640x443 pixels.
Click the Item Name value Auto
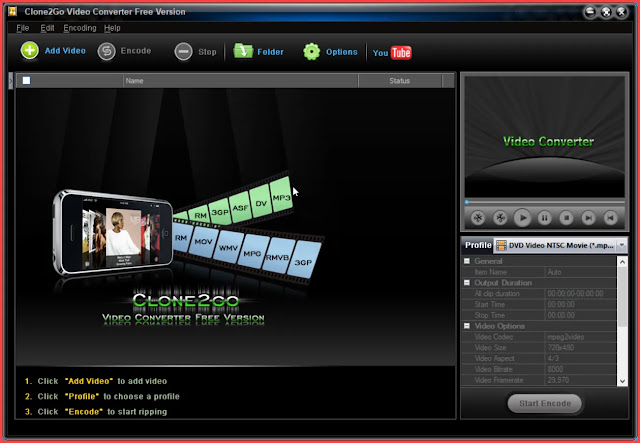coord(581,272)
